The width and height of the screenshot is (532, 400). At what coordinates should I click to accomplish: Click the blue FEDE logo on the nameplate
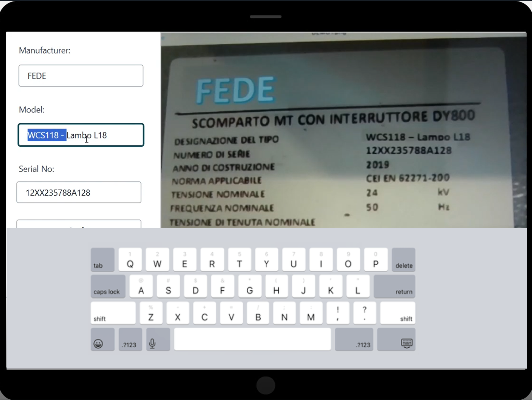235,90
